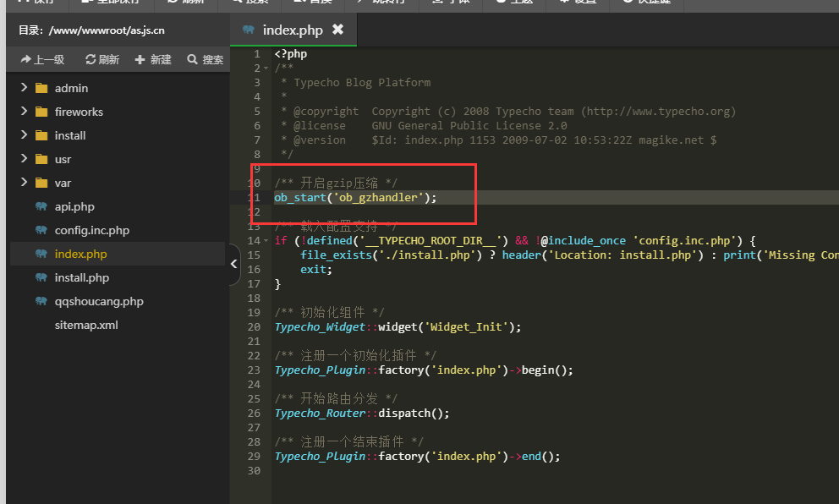
Task: Open sitemap.xml file
Action: [x=86, y=325]
